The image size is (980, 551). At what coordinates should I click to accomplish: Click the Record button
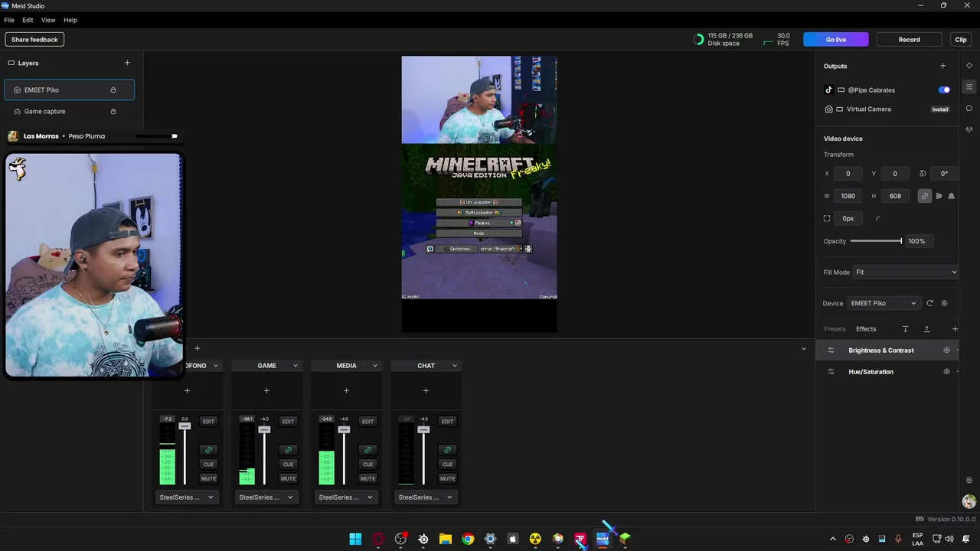pyautogui.click(x=910, y=39)
